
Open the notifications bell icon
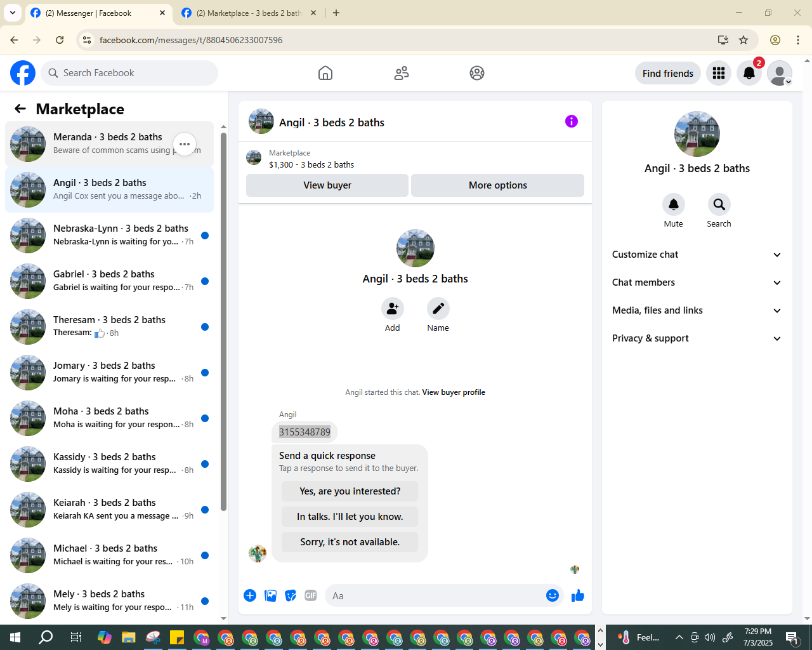[749, 73]
